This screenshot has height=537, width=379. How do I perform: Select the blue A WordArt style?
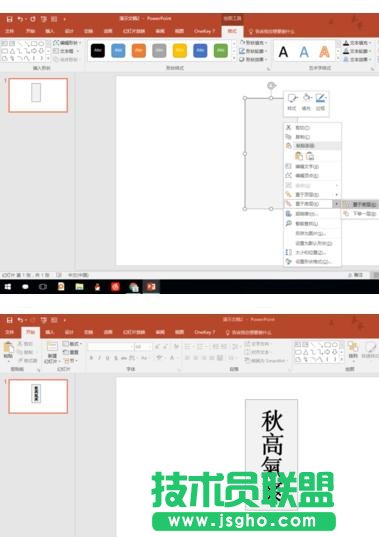coord(304,52)
